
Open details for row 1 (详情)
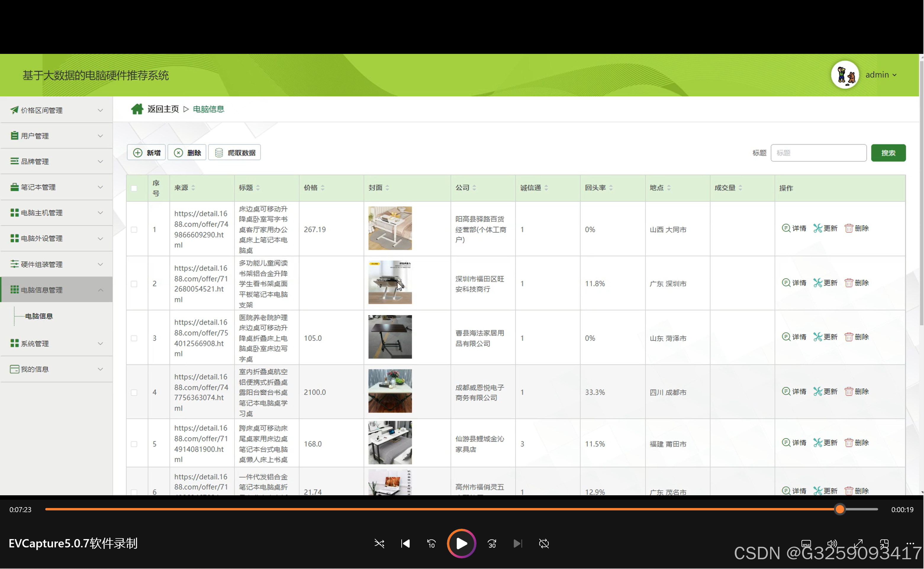pos(794,228)
